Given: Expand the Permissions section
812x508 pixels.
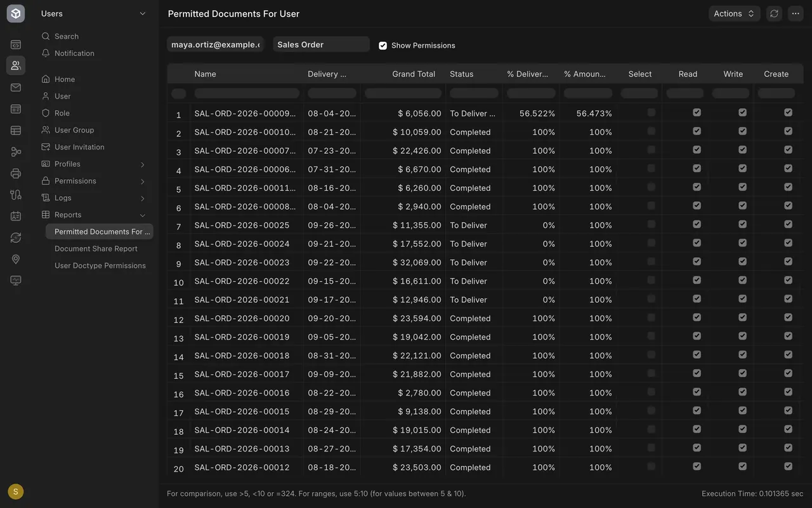Looking at the screenshot, I should coord(95,181).
